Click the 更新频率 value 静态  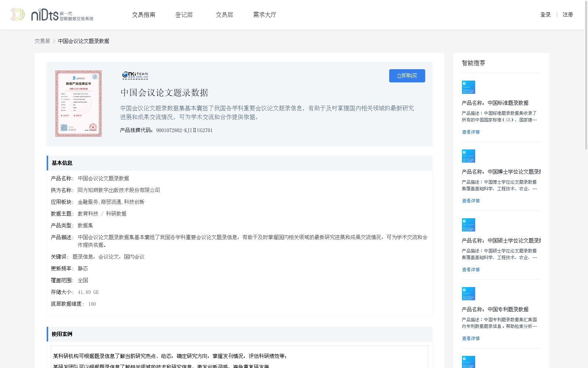point(83,269)
